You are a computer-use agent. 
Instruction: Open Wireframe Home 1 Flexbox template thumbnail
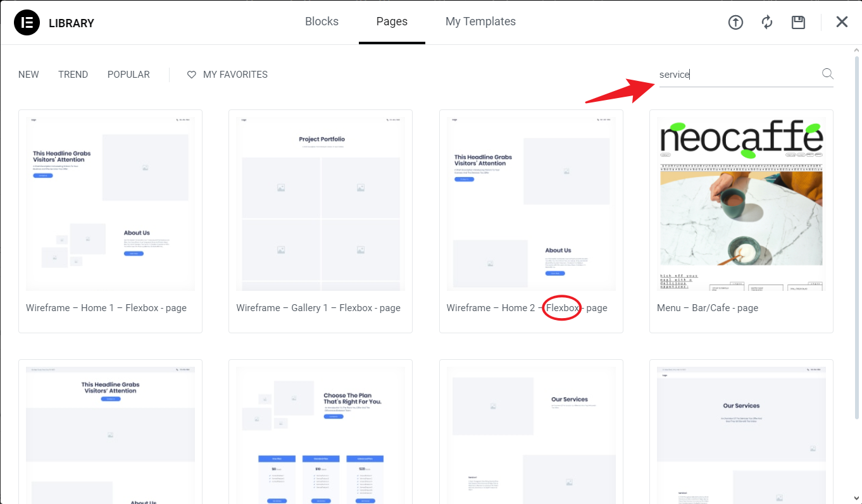[110, 204]
